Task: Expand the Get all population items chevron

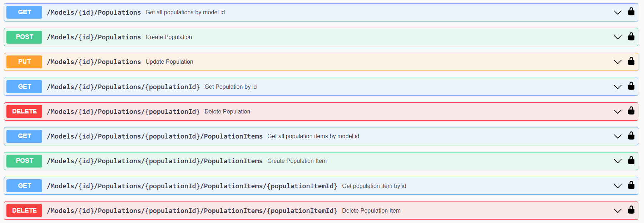Action: [618, 136]
